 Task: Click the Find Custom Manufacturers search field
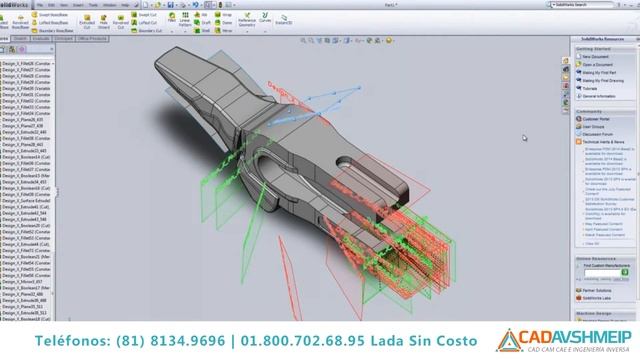click(x=602, y=273)
